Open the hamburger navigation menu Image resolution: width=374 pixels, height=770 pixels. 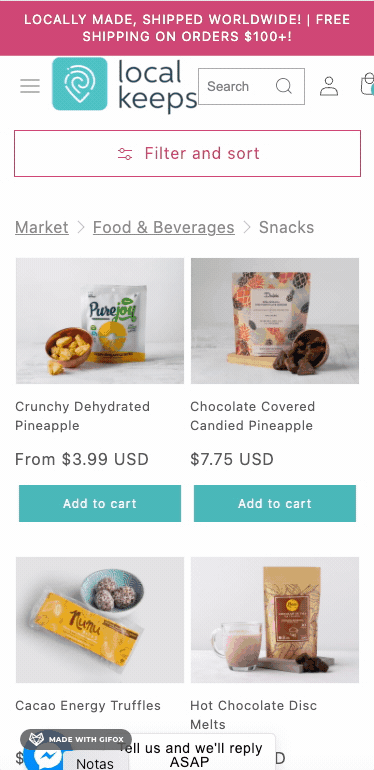click(30, 86)
